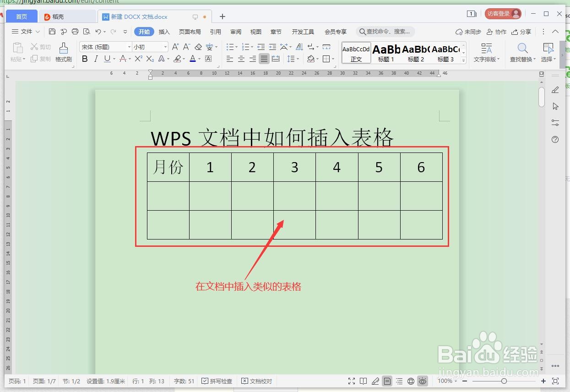This screenshot has height=392, width=570.
Task: Click the 访客登录 login button
Action: [x=503, y=14]
